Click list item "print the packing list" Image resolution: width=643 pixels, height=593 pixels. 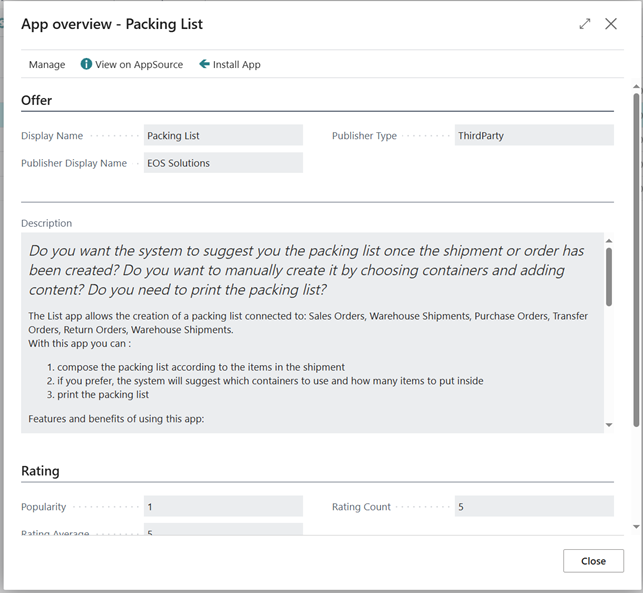click(103, 395)
